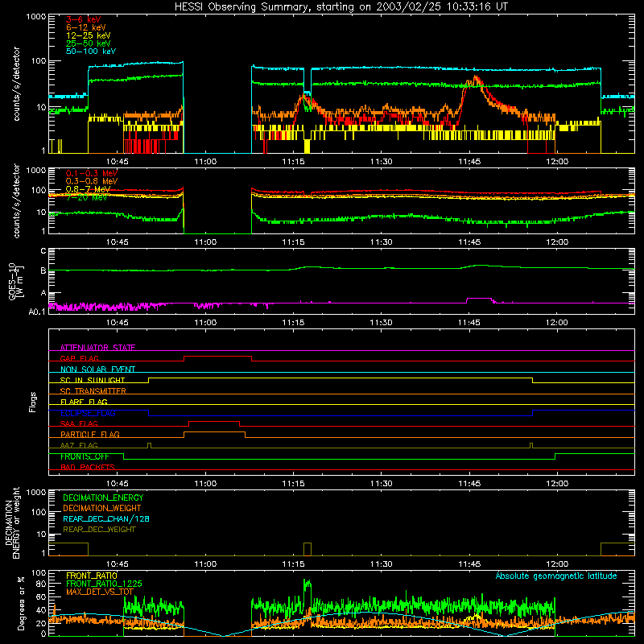Click the raised PARTICLE_FLAG step segment

click(x=214, y=432)
